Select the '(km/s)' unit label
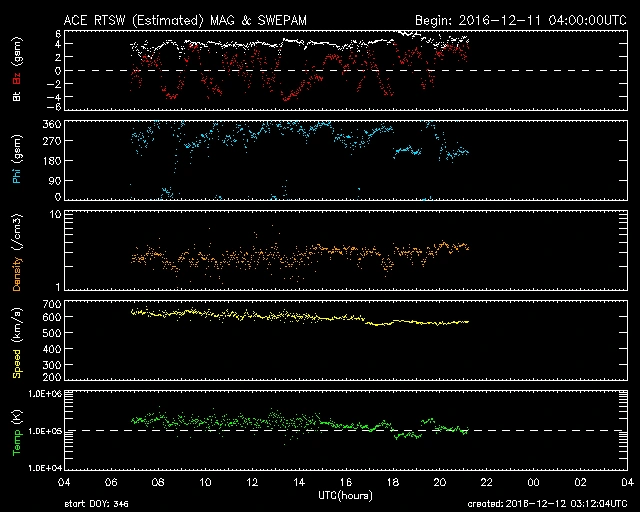This screenshot has width=640, height=512. click(x=17, y=326)
